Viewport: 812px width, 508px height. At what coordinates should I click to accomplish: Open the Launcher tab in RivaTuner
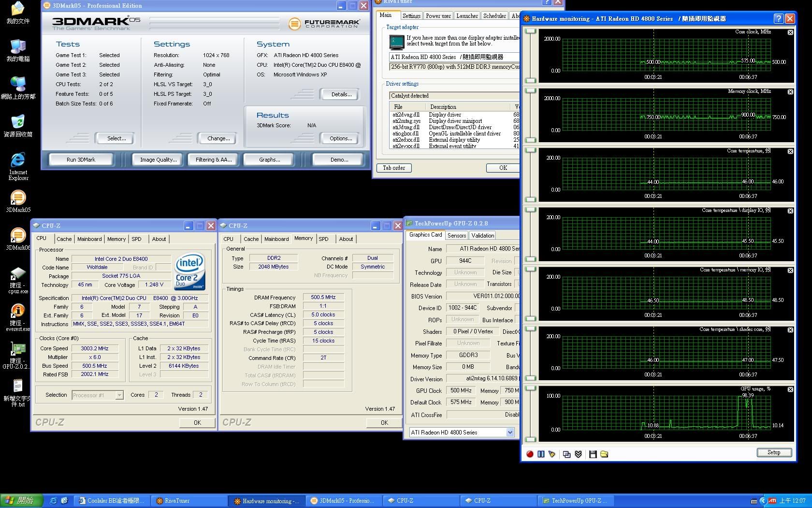pyautogui.click(x=467, y=16)
